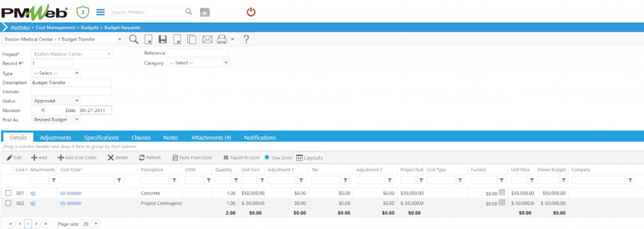Click the magnifier in the Search PMWeb box
The image size is (644, 229).
(189, 12)
